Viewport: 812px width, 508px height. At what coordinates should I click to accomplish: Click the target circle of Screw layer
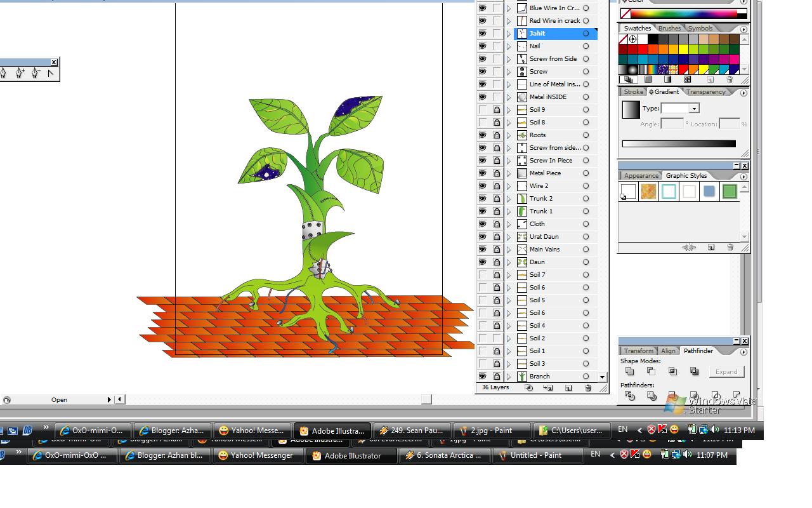[586, 72]
